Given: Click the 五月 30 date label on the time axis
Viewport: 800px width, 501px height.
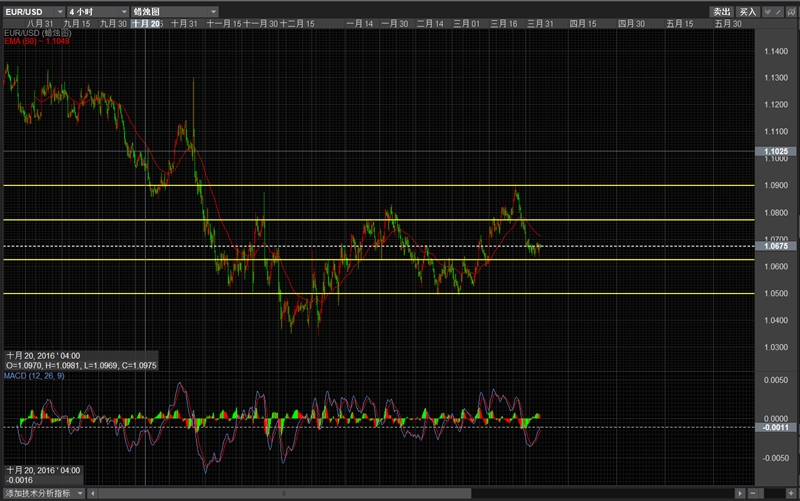Looking at the screenshot, I should pos(728,23).
